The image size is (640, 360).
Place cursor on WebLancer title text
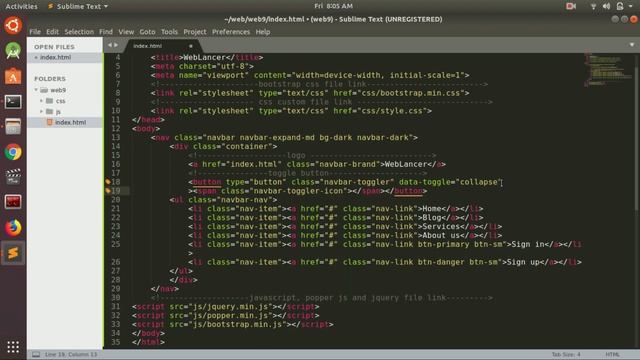(x=204, y=58)
